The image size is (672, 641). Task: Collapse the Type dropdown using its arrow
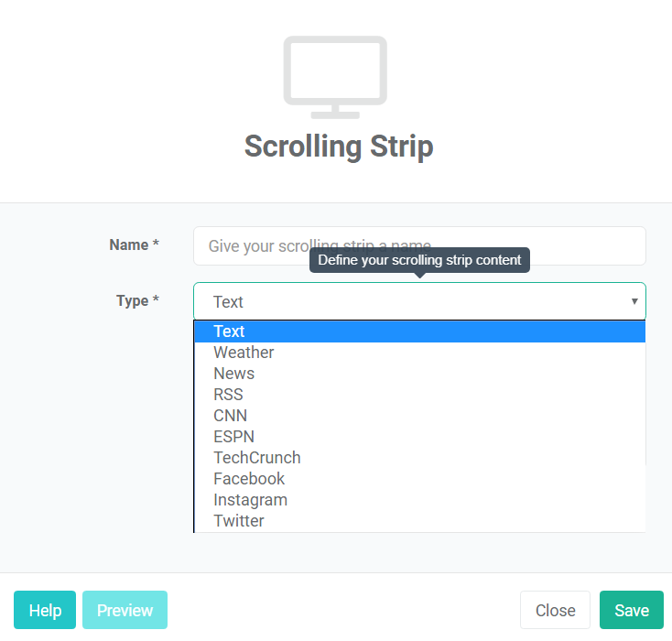coord(634,301)
